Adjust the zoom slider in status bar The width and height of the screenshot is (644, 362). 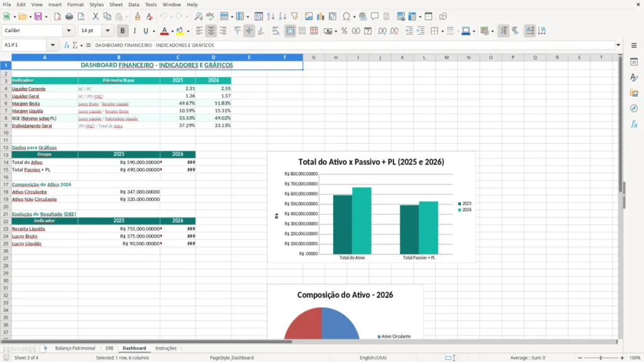[601, 358]
